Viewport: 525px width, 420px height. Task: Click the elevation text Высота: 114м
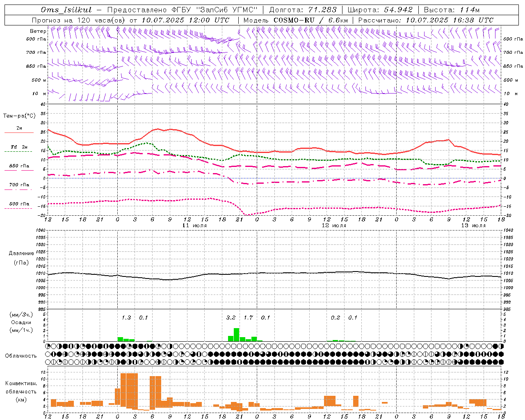[452, 10]
